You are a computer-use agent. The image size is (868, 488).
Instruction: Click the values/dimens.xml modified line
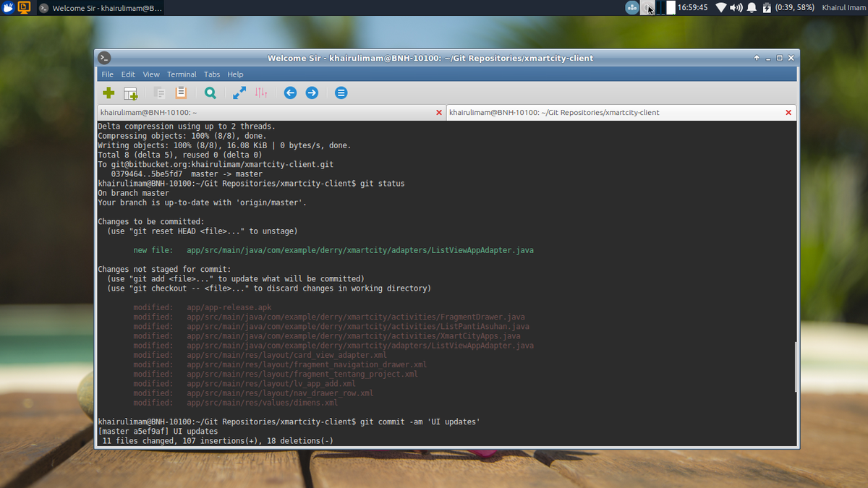236,403
